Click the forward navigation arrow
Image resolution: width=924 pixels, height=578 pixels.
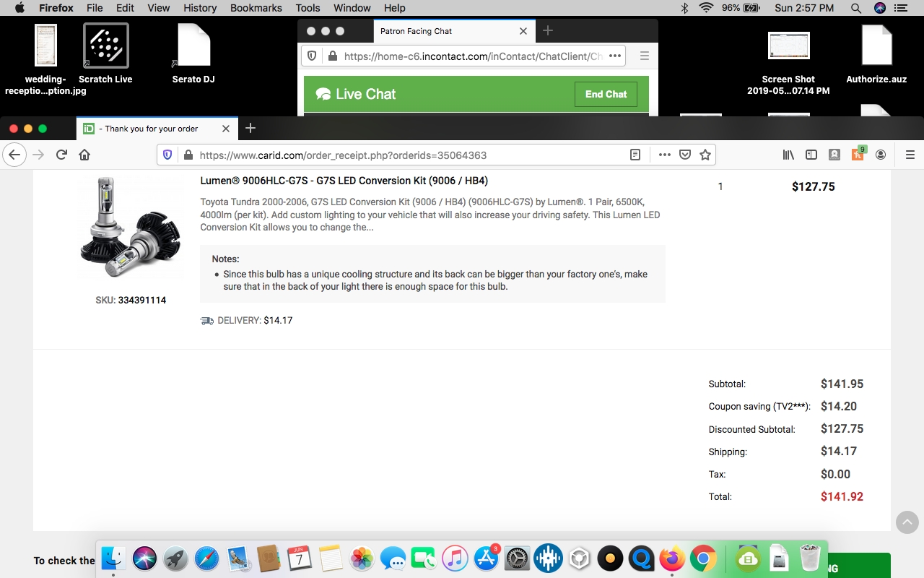(38, 155)
